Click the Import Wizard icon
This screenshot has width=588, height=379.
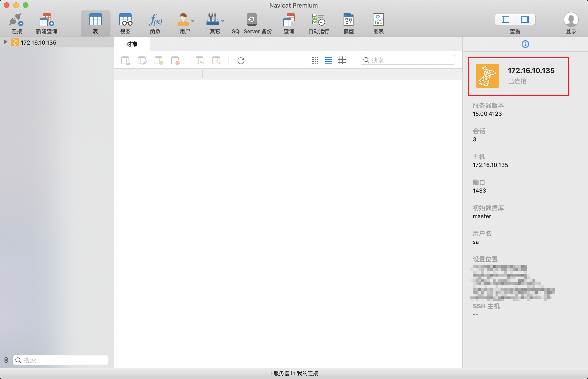200,60
